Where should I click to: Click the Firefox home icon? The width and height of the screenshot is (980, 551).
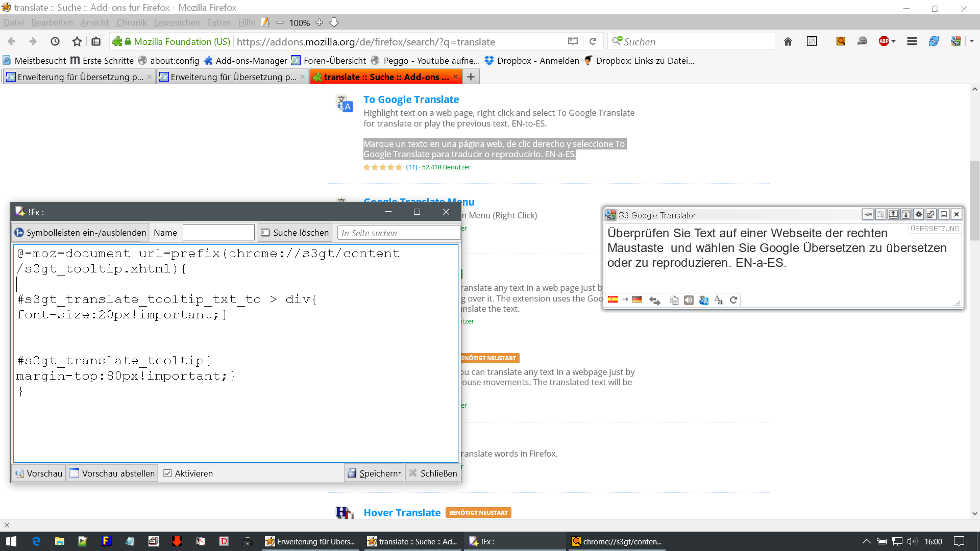(788, 42)
